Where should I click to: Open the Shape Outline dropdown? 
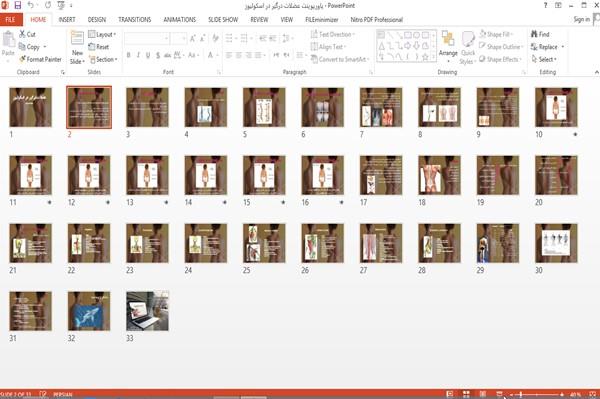(501, 47)
